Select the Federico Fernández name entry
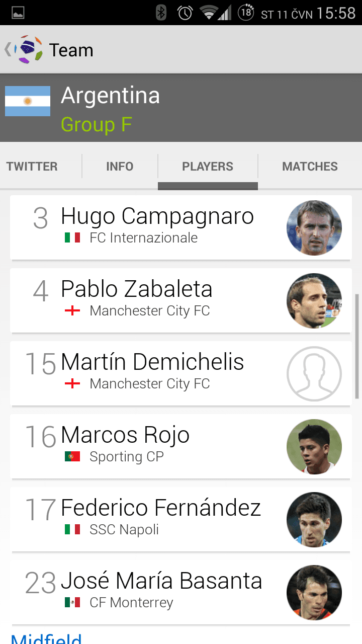 pos(161,508)
